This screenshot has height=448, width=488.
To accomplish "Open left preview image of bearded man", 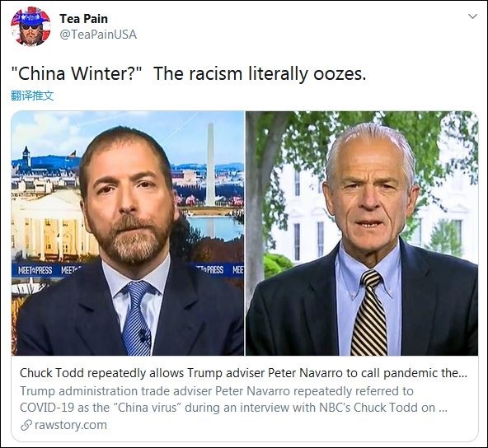I will coord(128,233).
